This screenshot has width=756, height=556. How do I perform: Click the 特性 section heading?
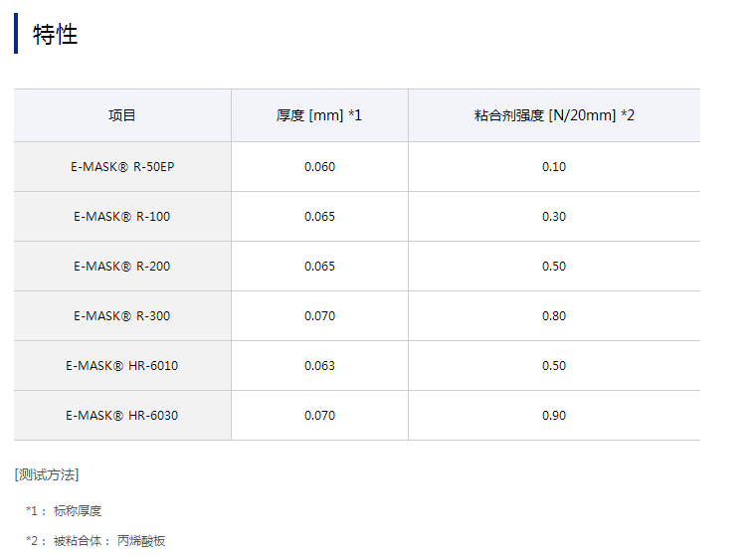56,34
